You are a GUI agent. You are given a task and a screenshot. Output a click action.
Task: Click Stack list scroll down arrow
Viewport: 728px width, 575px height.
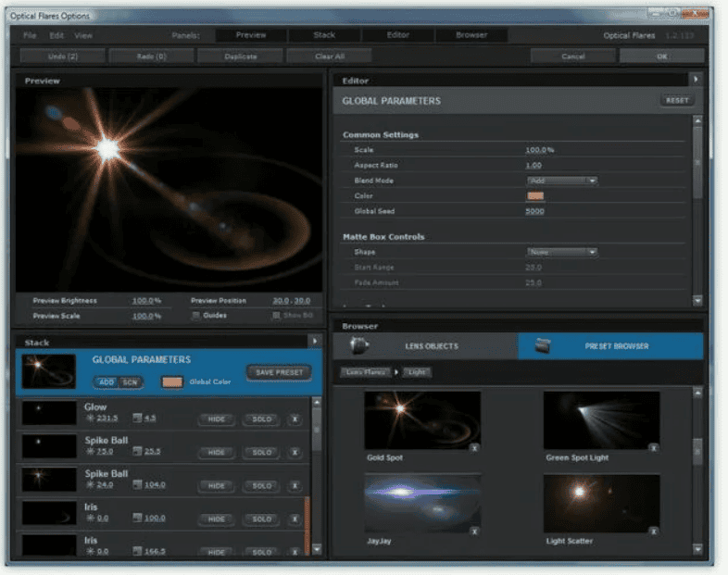pos(317,549)
